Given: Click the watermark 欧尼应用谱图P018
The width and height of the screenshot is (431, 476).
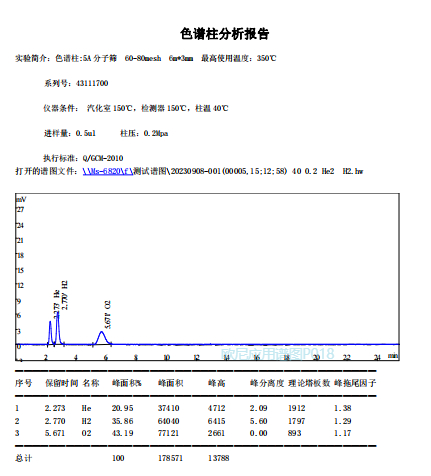Looking at the screenshot, I should click(278, 354).
